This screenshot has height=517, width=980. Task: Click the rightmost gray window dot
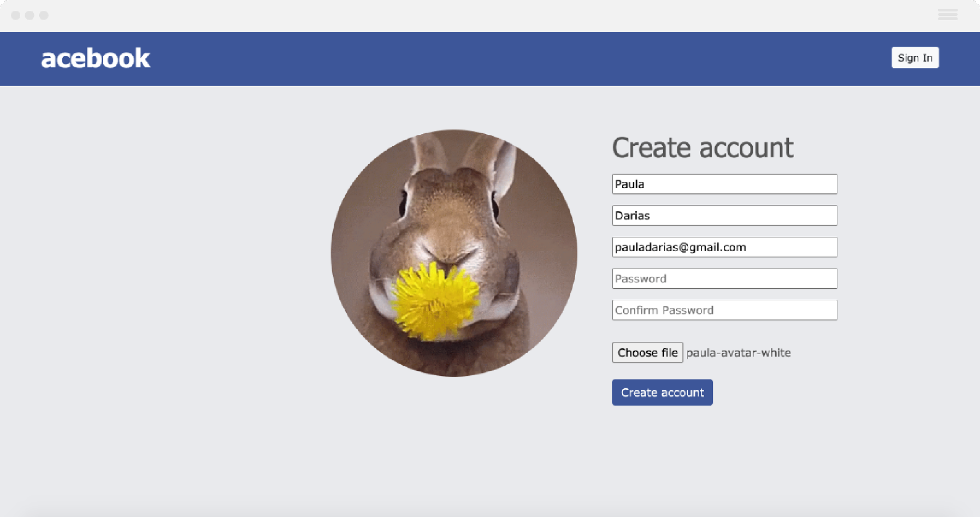click(x=44, y=15)
